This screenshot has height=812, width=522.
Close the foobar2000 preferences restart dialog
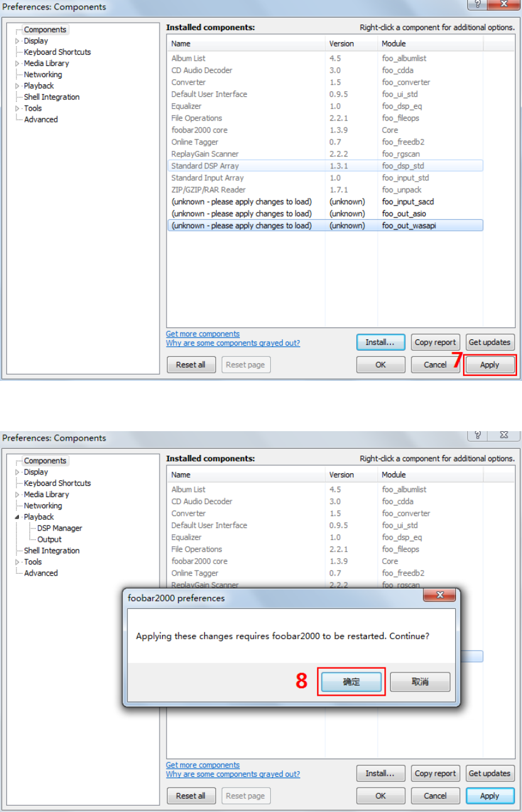tap(440, 595)
